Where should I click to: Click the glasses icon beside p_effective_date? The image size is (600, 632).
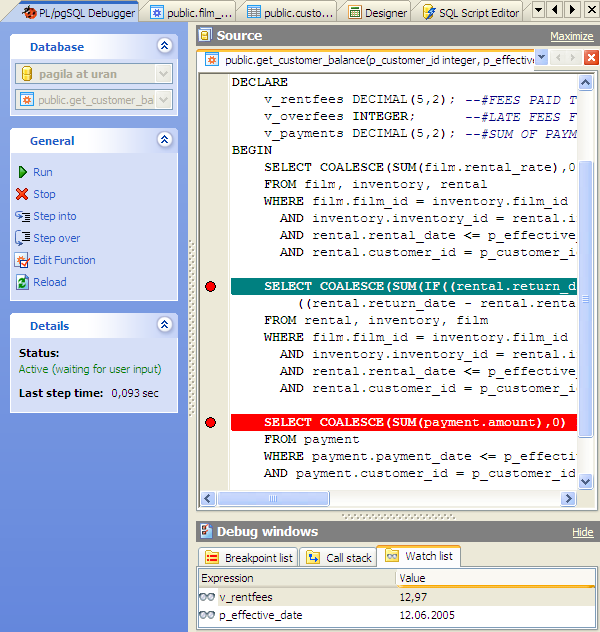point(207,615)
